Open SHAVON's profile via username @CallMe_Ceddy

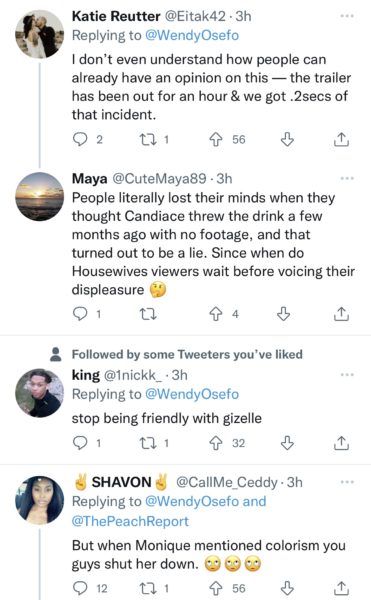[226, 483]
